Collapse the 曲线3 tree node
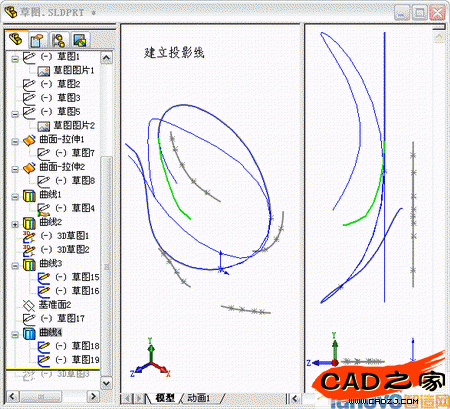The image size is (450, 409). (15, 266)
